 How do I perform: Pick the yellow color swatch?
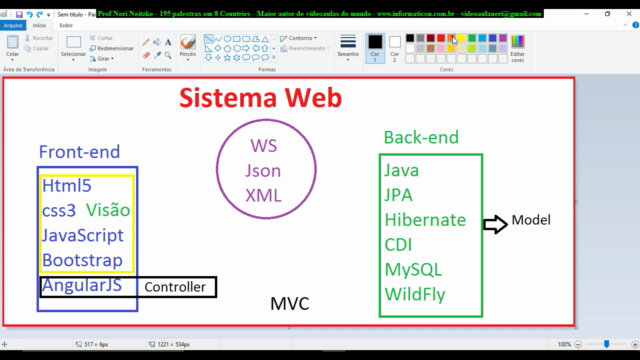[x=462, y=38]
